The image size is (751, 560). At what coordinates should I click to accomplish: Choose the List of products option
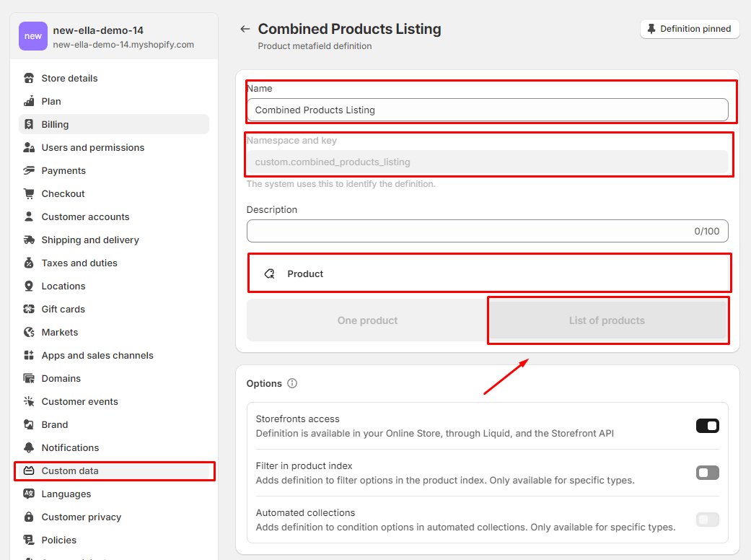coord(607,320)
